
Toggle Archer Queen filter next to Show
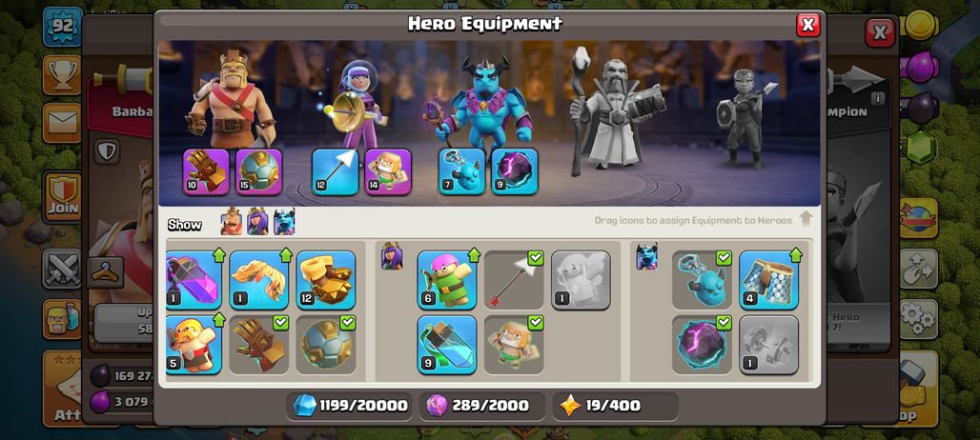[257, 222]
